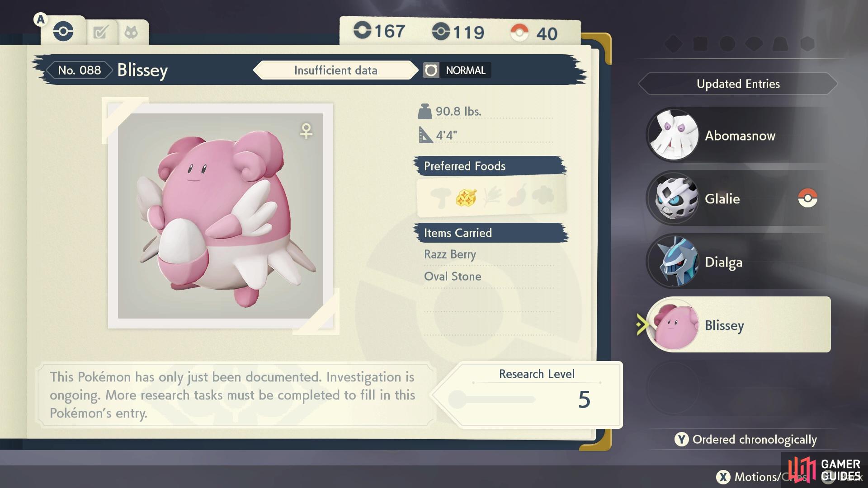Click the left arrow of Insufficient data banner
This screenshot has height=488, width=868.
coord(259,70)
